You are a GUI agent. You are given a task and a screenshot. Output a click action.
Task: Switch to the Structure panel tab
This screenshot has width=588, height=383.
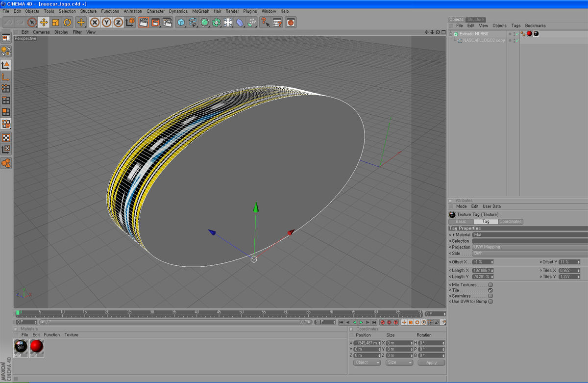(x=475, y=20)
